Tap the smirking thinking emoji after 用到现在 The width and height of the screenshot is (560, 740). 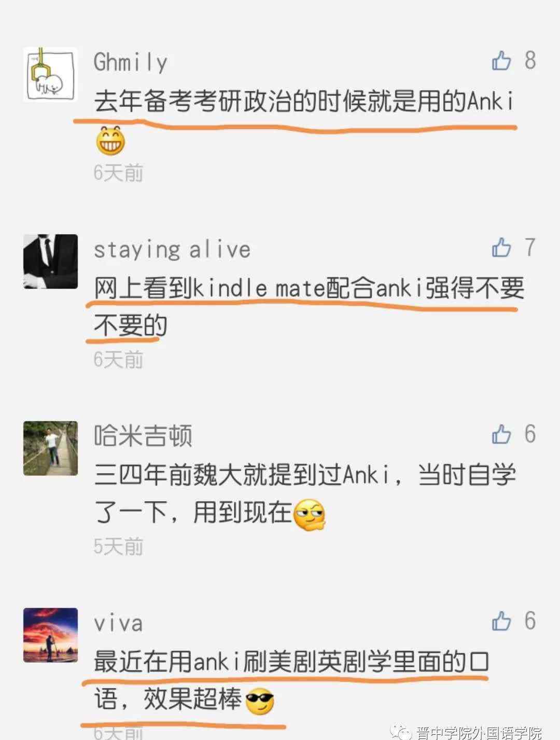click(x=310, y=514)
